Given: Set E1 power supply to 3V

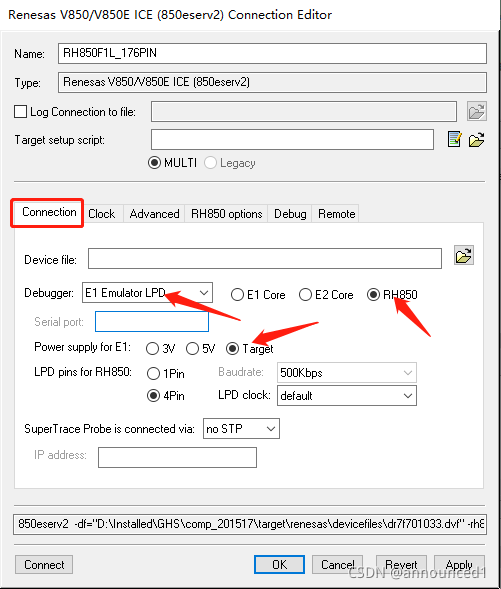Looking at the screenshot, I should coord(152,349).
